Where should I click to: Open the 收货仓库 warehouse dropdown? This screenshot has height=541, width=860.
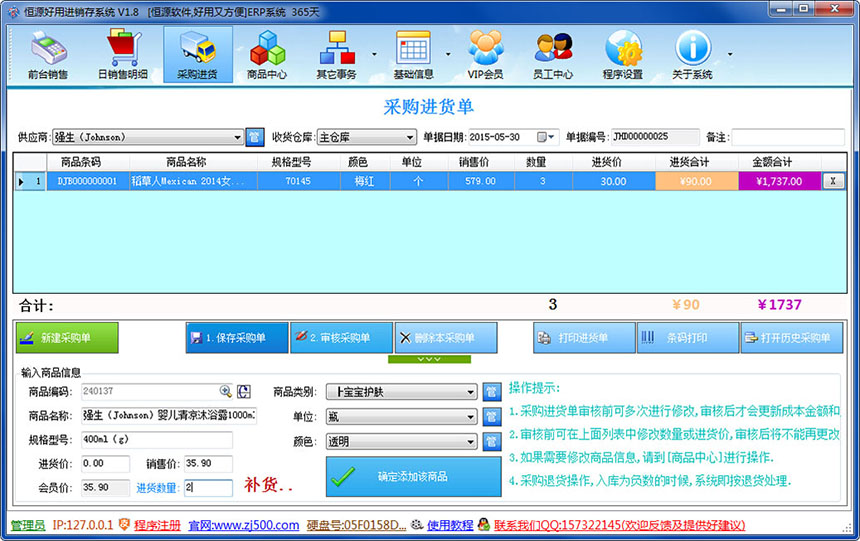click(410, 137)
